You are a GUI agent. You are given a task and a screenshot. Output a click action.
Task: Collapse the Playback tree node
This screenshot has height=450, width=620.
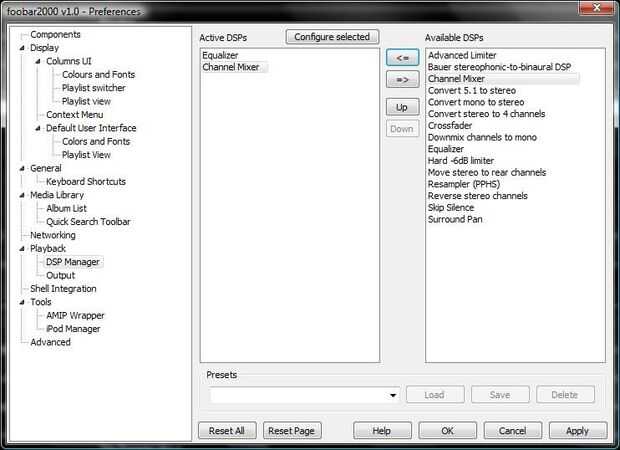tap(22, 249)
